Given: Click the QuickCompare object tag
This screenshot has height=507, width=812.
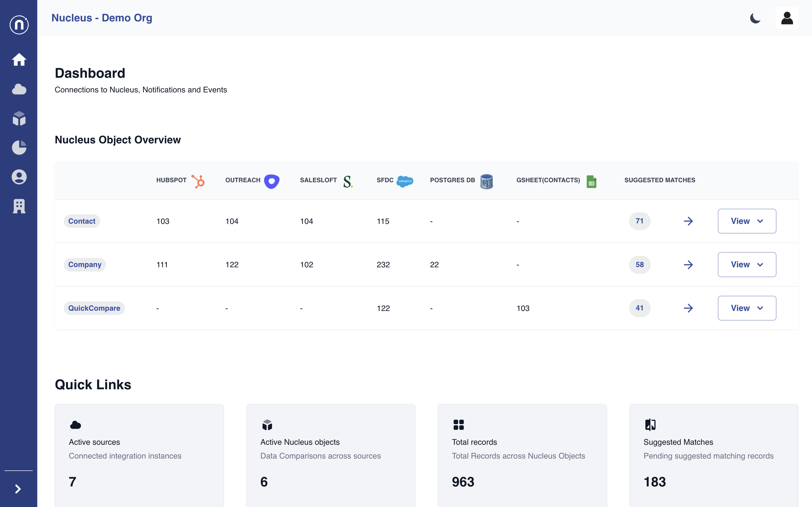Looking at the screenshot, I should tap(94, 308).
